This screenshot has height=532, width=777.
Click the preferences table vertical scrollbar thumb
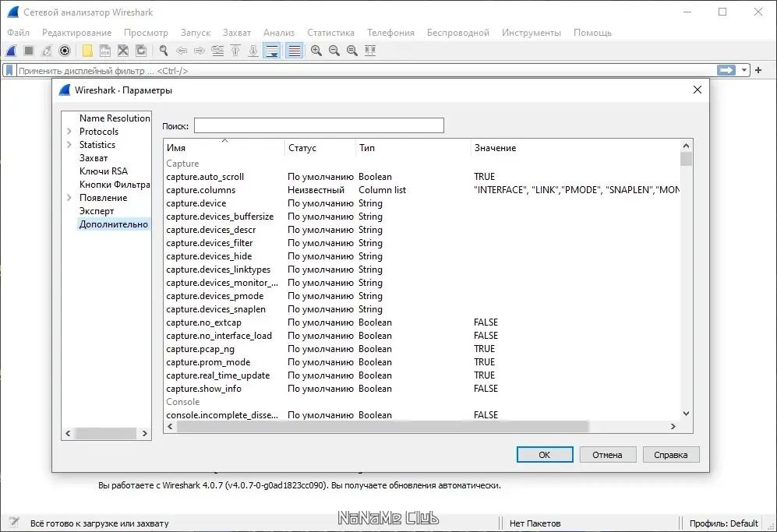click(x=686, y=159)
